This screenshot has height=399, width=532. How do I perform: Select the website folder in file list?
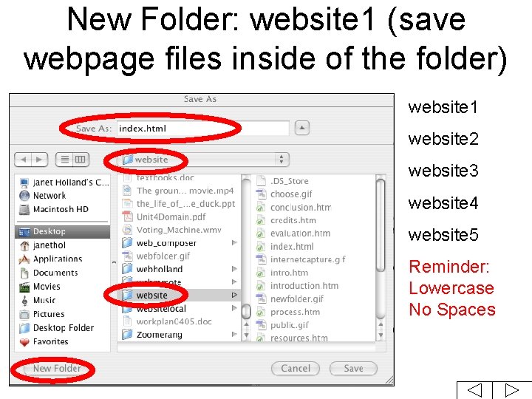[179, 295]
